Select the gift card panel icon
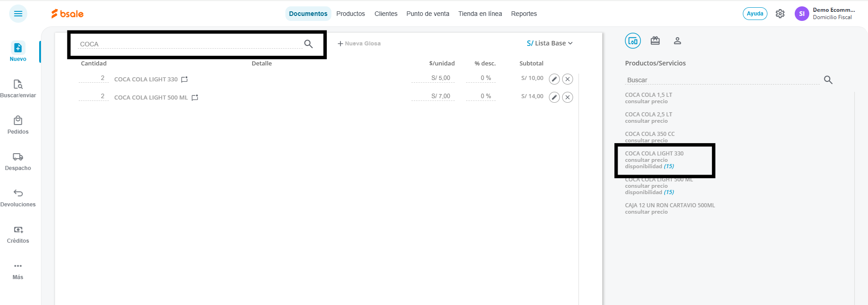The height and width of the screenshot is (305, 868). click(655, 41)
